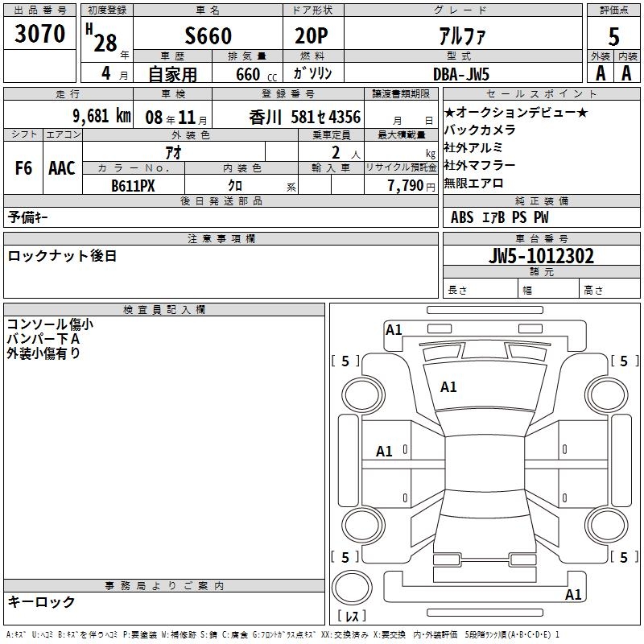The image size is (644, 644).
Task: Click inspector note バンパー下A
Action: click(x=43, y=339)
